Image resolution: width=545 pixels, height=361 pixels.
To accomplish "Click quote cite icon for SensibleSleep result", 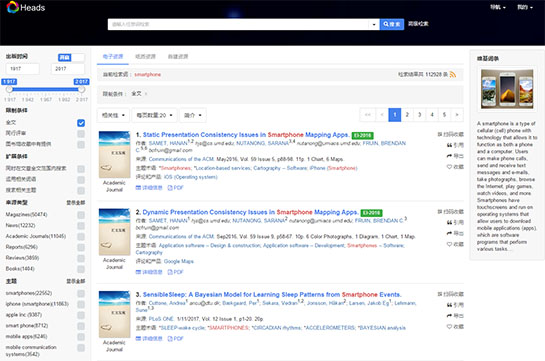I will 449,305.
